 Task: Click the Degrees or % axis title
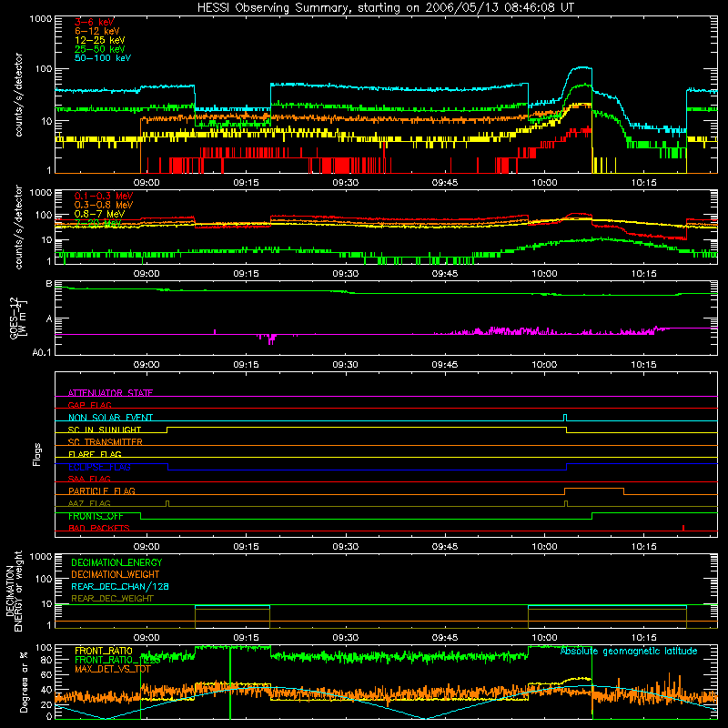pyautogui.click(x=24, y=682)
